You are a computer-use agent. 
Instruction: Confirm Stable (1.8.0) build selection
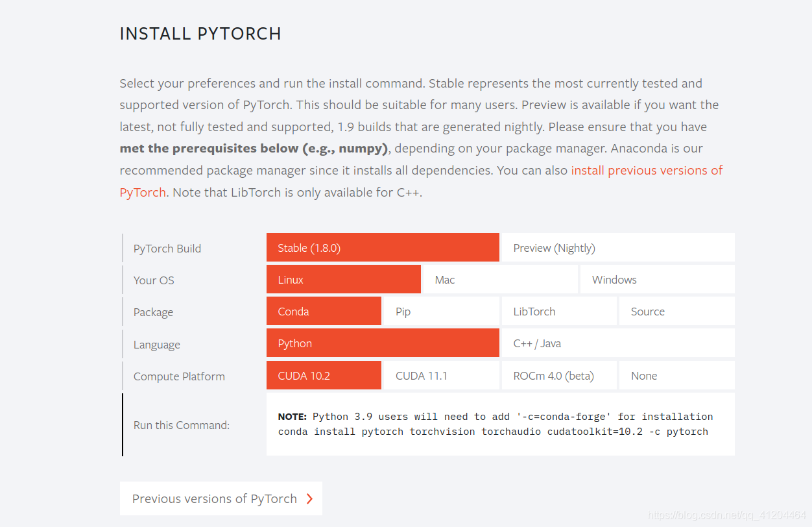pos(382,247)
